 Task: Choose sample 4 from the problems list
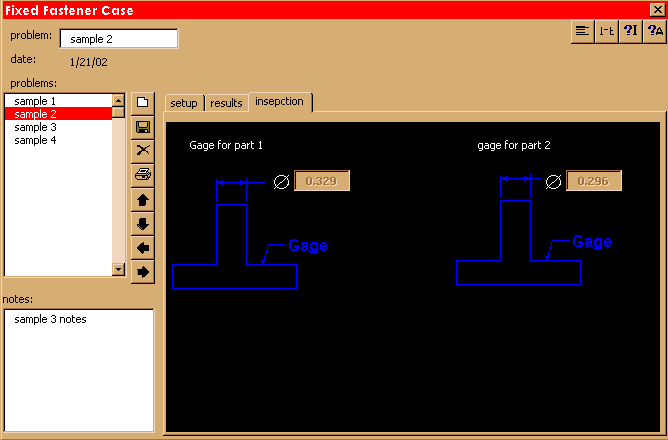(35, 140)
